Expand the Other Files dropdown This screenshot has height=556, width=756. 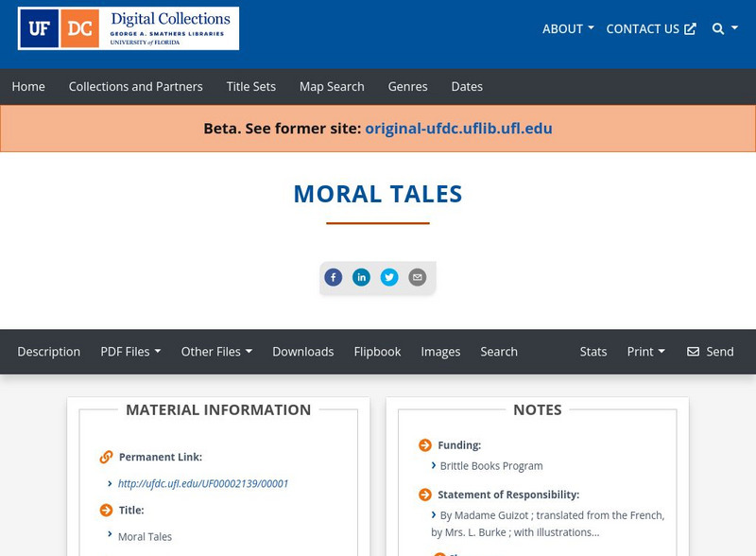pos(217,351)
